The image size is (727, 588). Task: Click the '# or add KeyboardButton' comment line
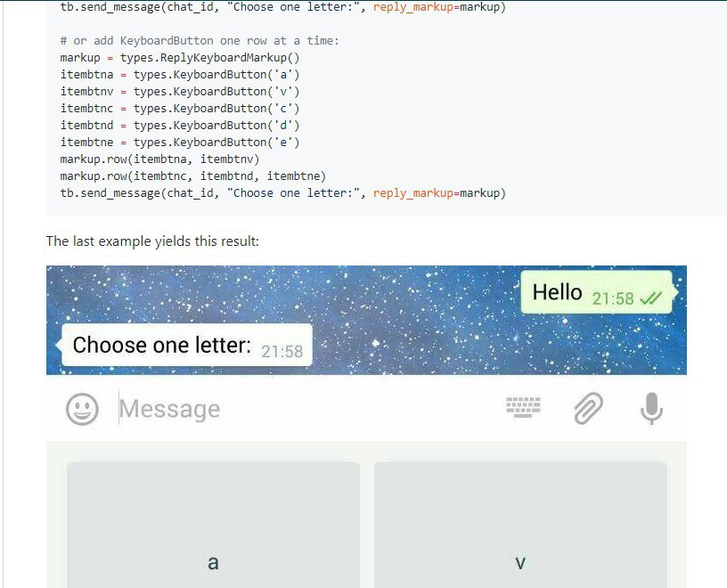(x=200, y=41)
